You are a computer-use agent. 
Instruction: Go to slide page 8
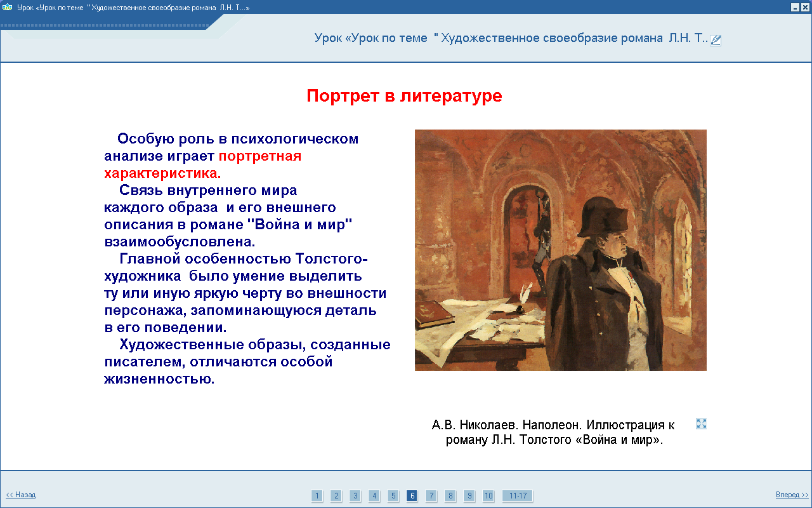450,496
